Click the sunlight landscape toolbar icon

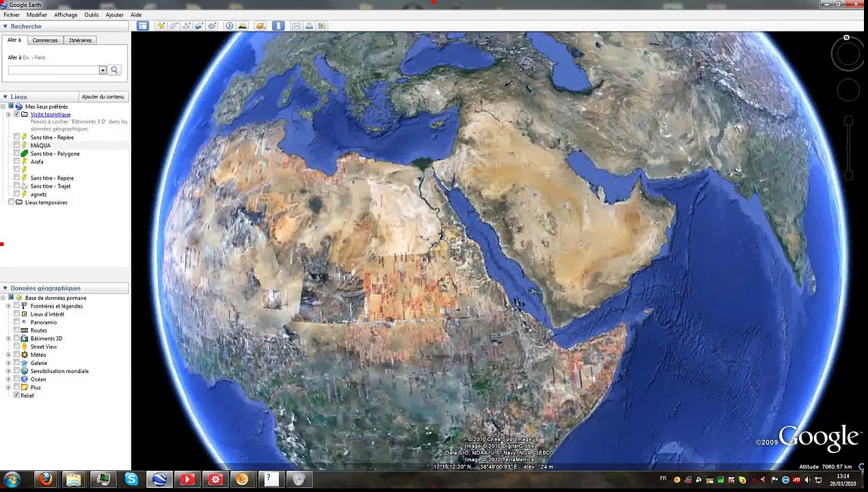click(x=242, y=26)
